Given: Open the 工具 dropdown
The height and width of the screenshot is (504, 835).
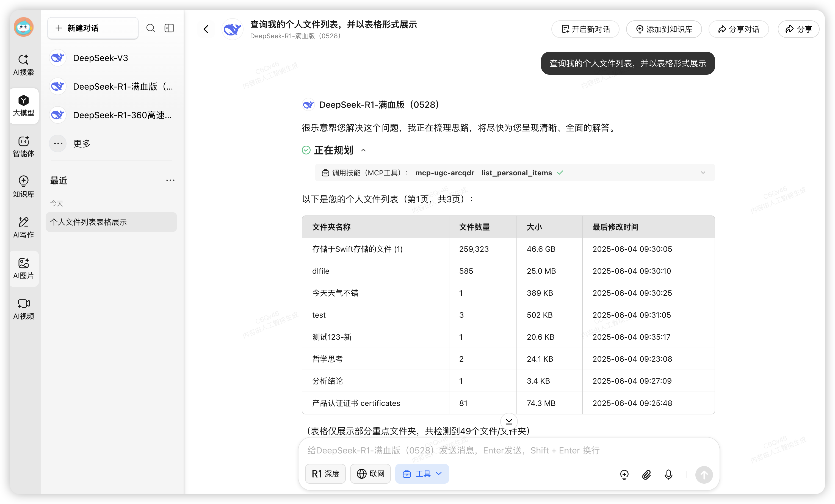Looking at the screenshot, I should coord(422,473).
